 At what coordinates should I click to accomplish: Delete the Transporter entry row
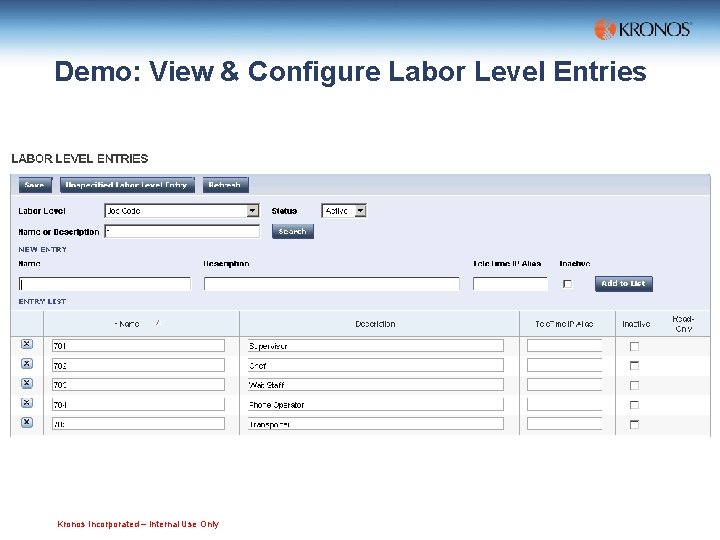click(27, 422)
